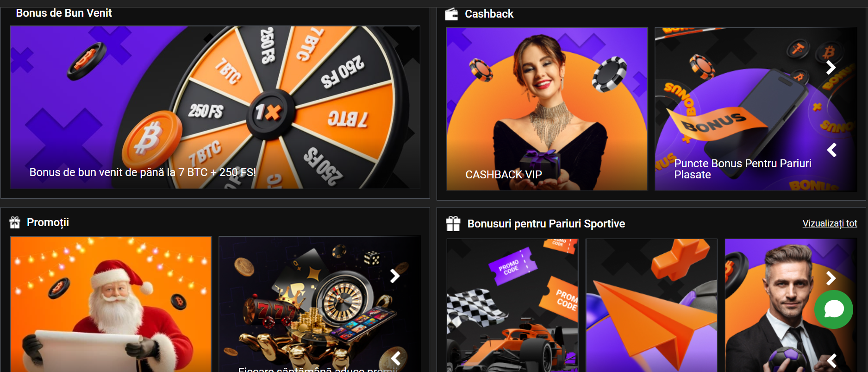Screen dimensions: 868x372
Task: Click the Bonusuri pentru Pariuri Sportive heading
Action: point(546,224)
